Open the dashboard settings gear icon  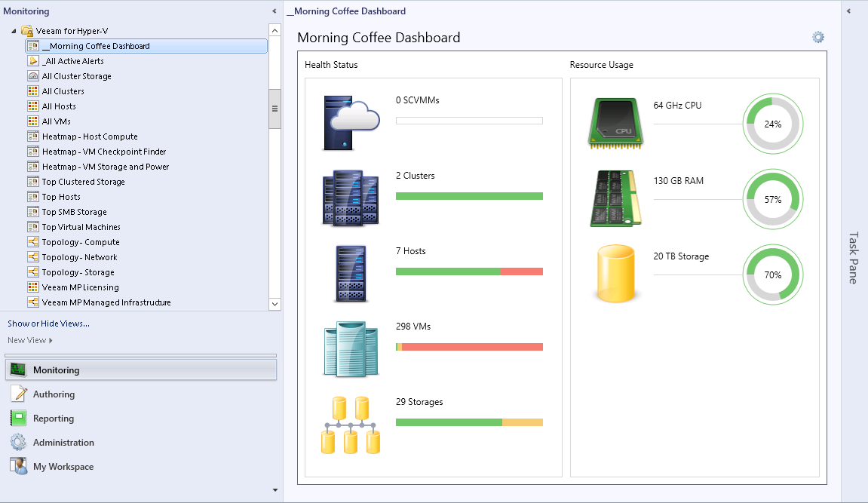(818, 37)
